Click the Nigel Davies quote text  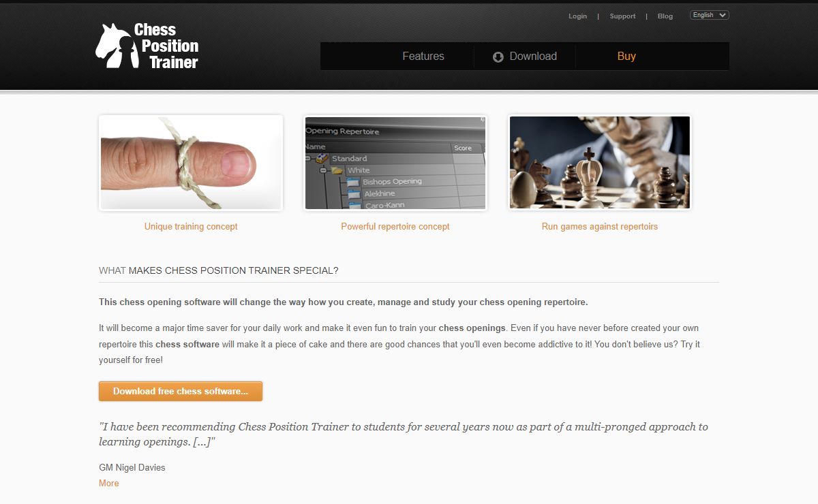[x=404, y=435]
